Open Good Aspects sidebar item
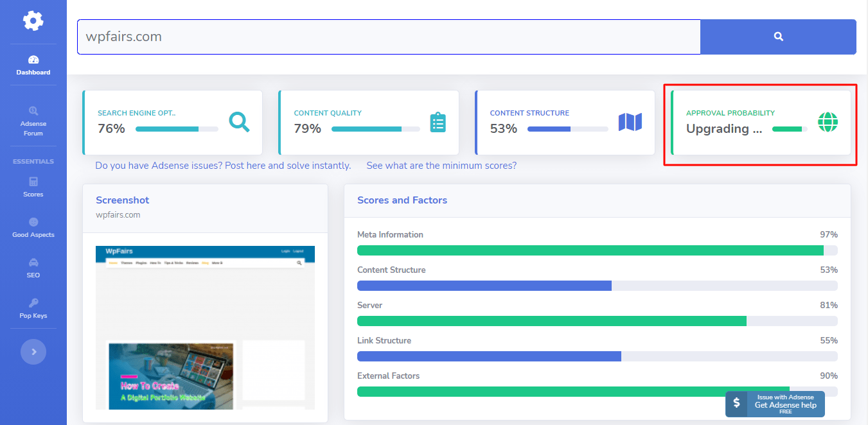868x425 pixels. click(x=33, y=227)
